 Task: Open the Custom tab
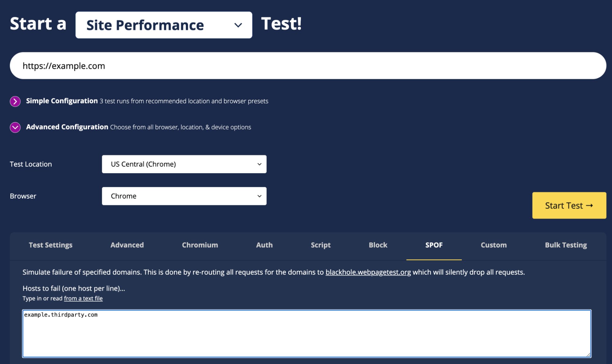click(x=493, y=245)
